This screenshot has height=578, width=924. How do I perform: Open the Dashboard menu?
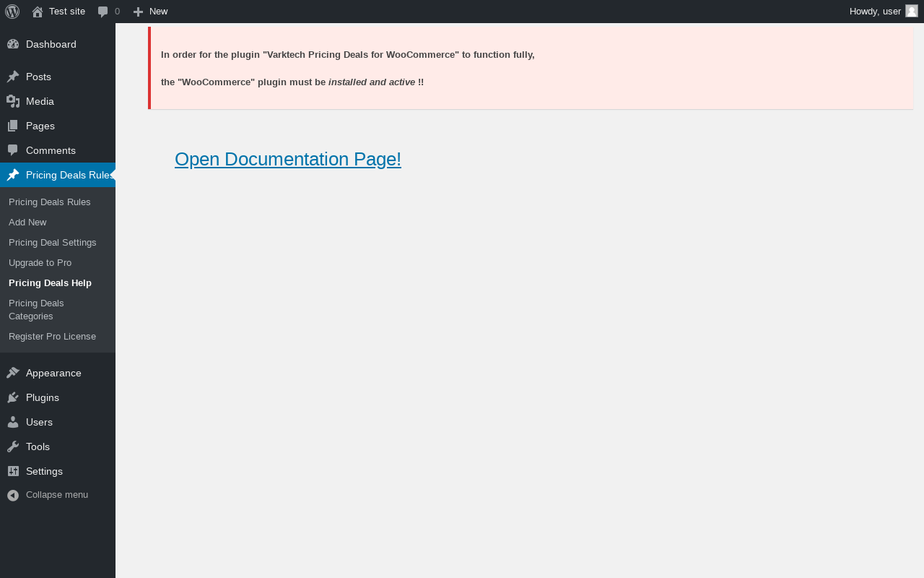(58, 44)
